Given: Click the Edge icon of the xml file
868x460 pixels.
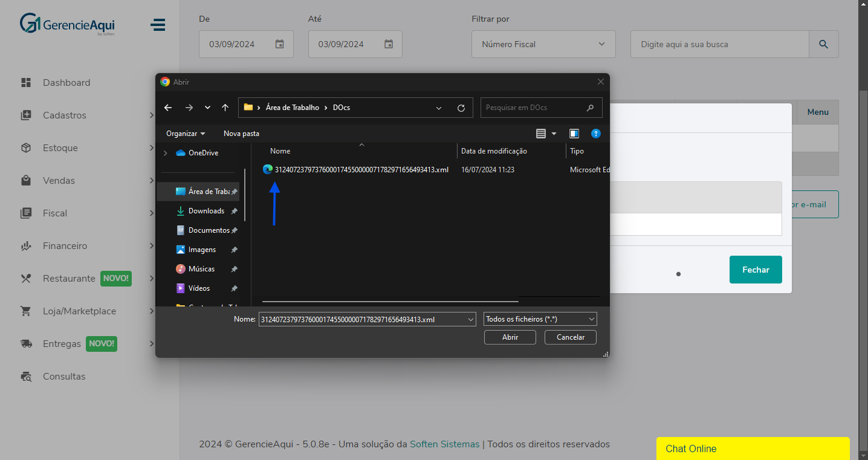Looking at the screenshot, I should point(268,169).
